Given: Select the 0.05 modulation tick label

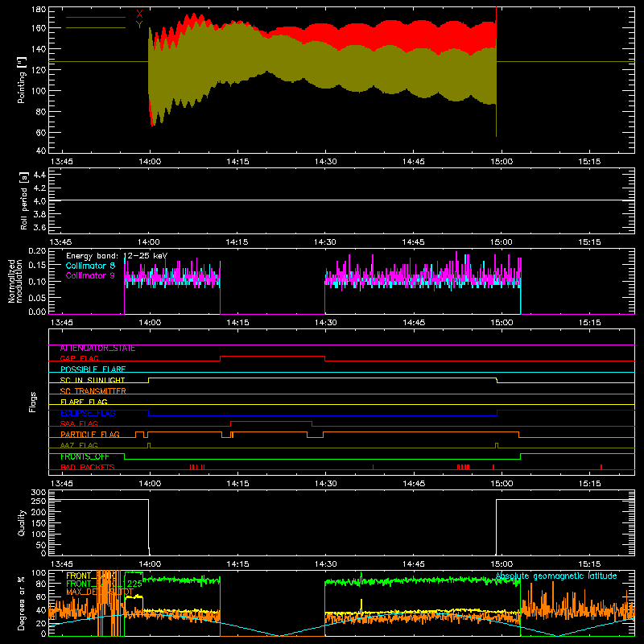Looking at the screenshot, I should 37,297.
